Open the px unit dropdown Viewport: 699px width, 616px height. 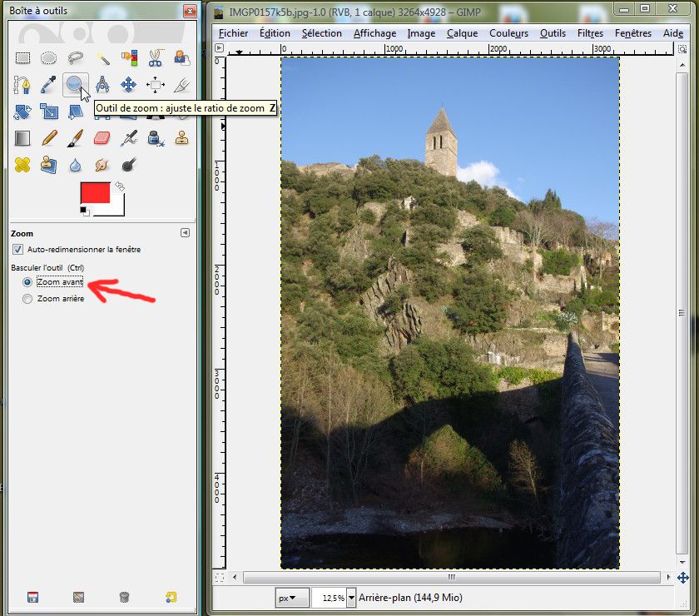tap(292, 598)
